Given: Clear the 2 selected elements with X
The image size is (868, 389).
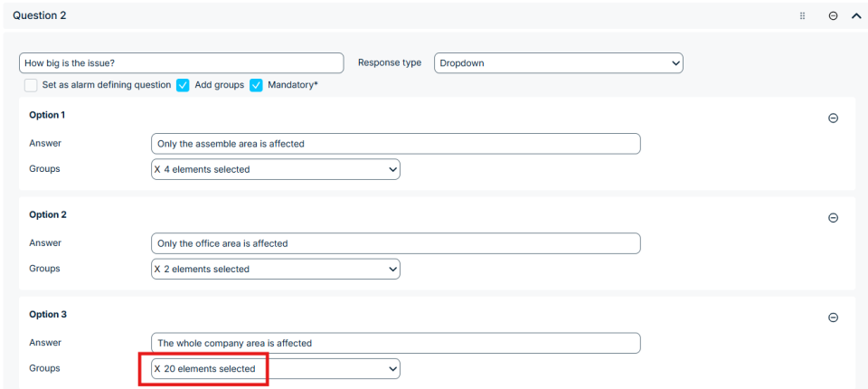Looking at the screenshot, I should click(x=157, y=269).
